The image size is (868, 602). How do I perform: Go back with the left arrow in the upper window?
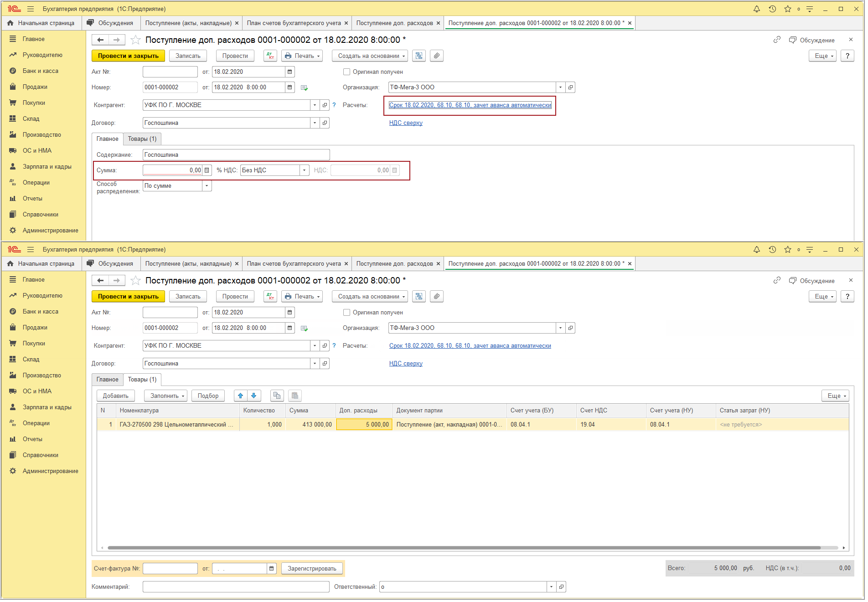pyautogui.click(x=100, y=40)
